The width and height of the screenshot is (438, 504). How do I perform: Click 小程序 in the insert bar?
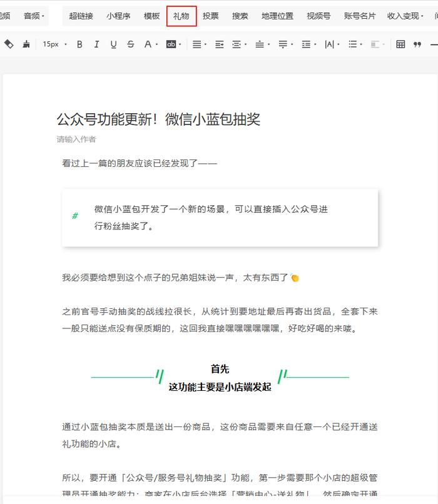click(x=118, y=16)
